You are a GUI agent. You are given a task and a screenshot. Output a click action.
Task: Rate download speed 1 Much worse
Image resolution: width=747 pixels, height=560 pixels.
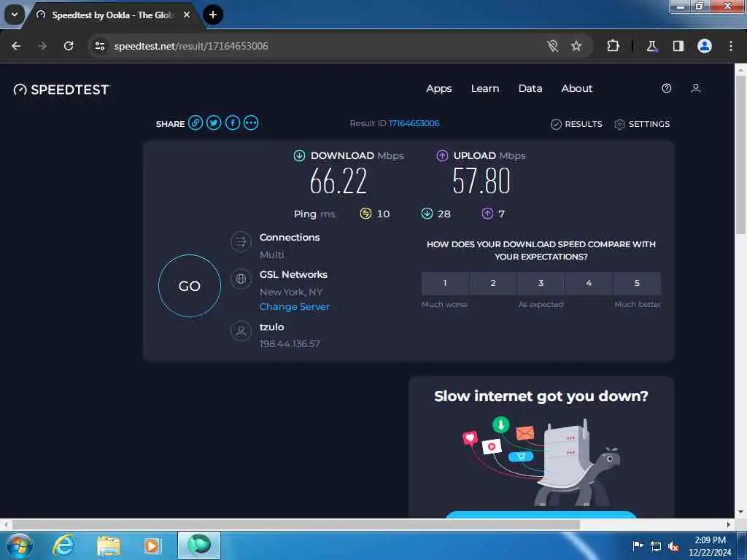pos(445,283)
